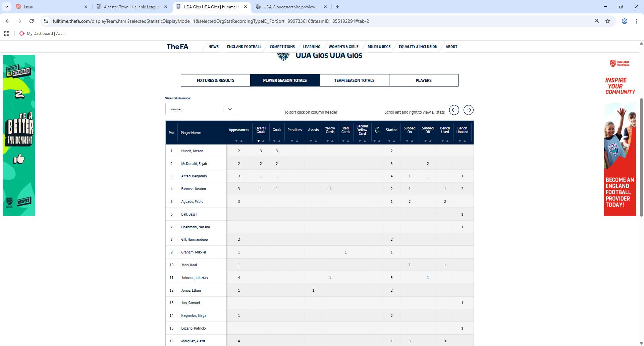644x346 pixels.
Task: Close the Issuu tab
Action: coord(86,7)
